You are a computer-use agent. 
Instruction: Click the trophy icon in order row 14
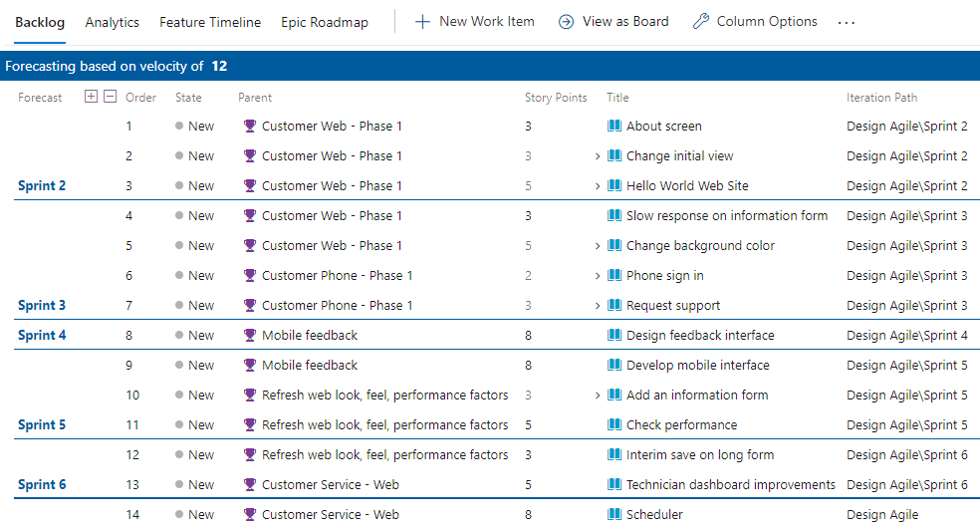250,515
